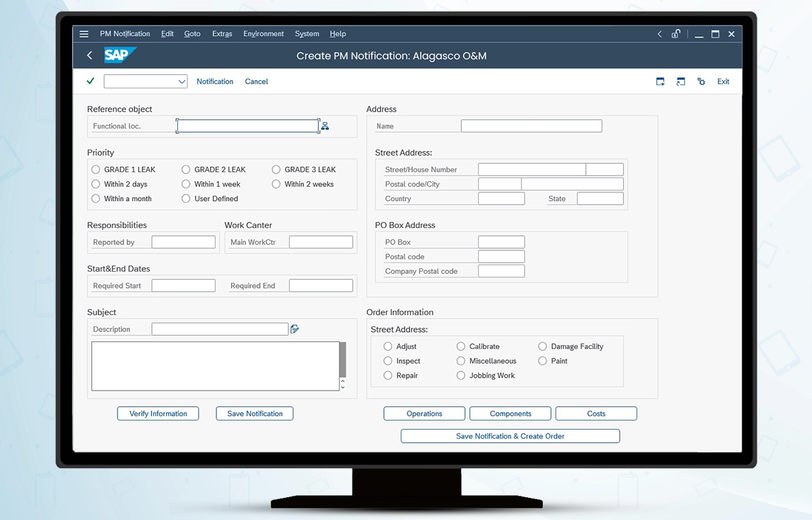
Task: Select the Damage Facility option
Action: pyautogui.click(x=542, y=346)
